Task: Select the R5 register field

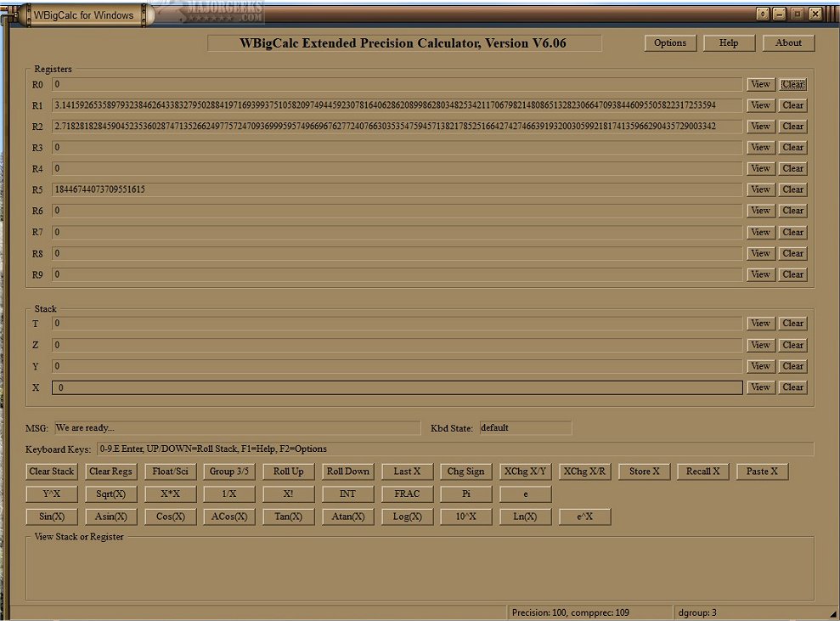Action: click(x=397, y=189)
